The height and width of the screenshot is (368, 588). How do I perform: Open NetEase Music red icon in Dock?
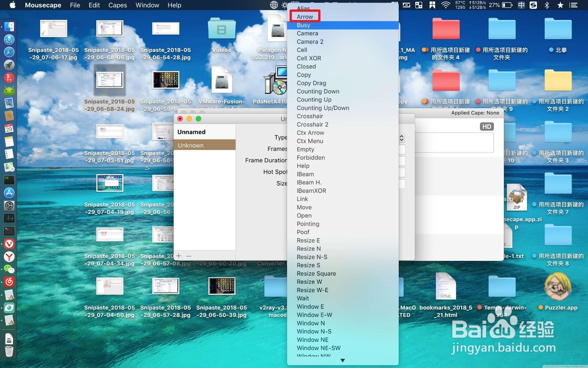pyautogui.click(x=9, y=282)
